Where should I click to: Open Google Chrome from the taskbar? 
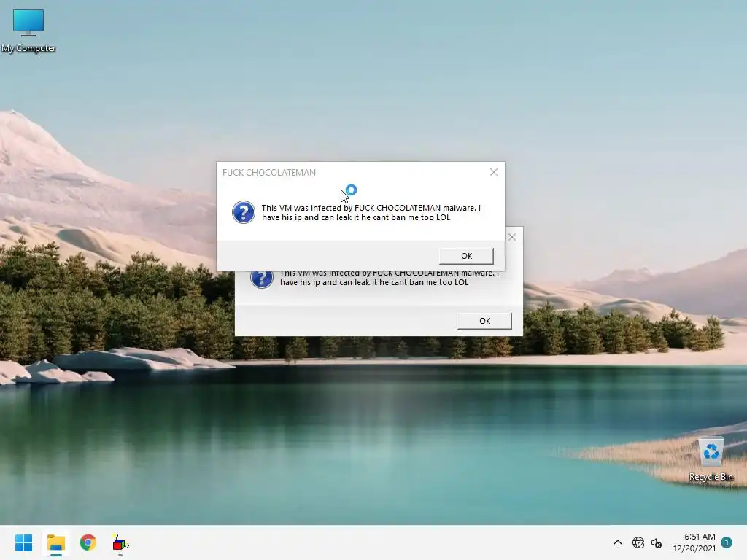tap(88, 542)
